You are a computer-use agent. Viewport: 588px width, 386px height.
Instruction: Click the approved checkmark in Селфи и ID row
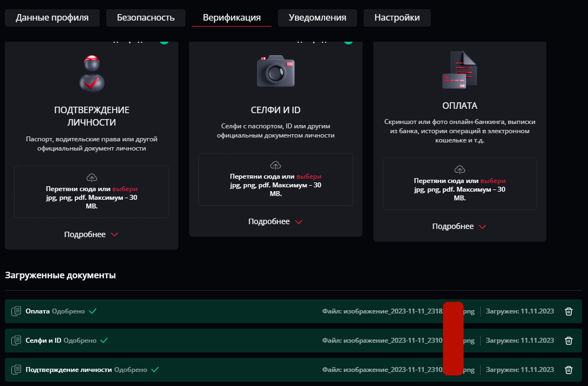click(104, 341)
